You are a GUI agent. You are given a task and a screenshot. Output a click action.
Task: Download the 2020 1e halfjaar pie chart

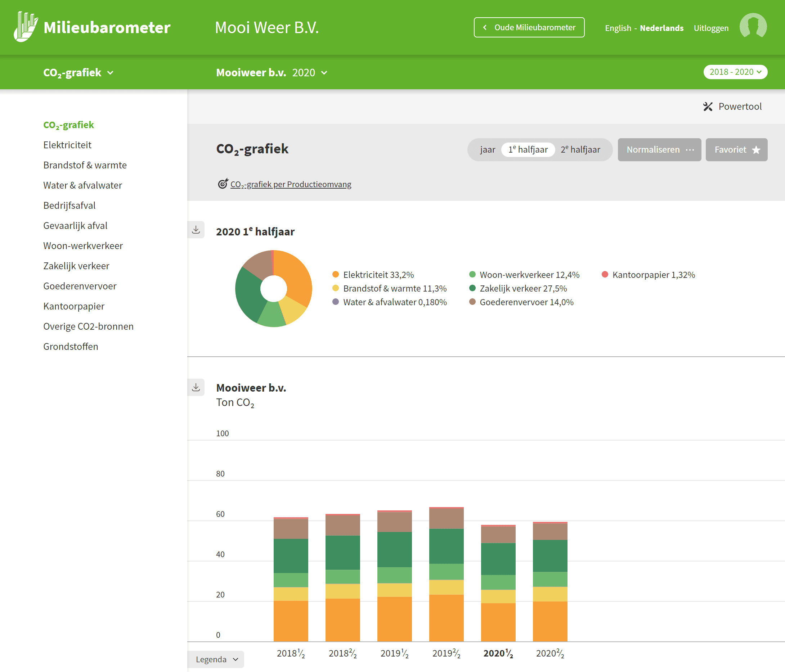196,230
